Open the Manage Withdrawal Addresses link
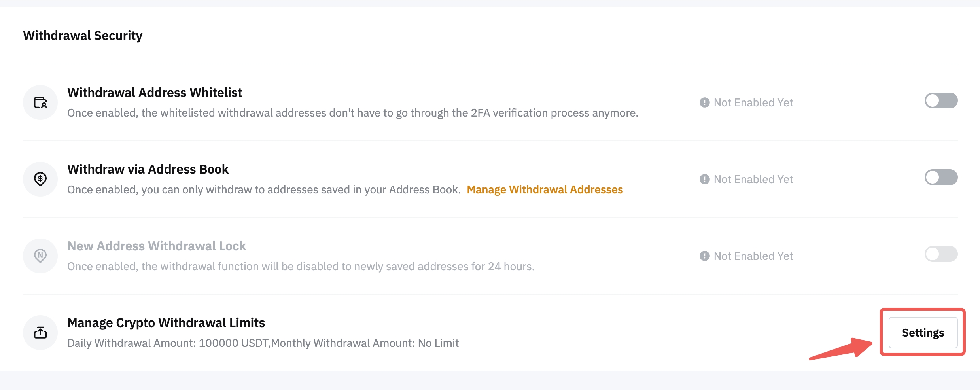 (545, 190)
